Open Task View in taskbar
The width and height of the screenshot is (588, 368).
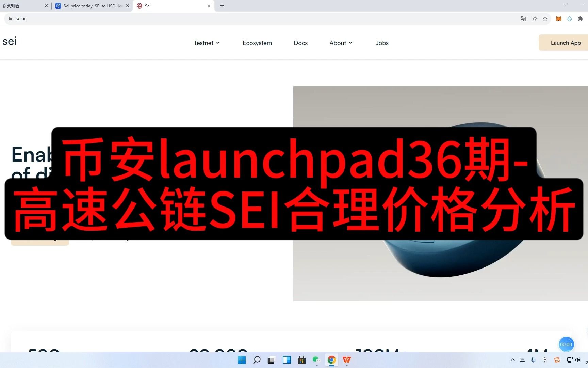click(x=271, y=360)
